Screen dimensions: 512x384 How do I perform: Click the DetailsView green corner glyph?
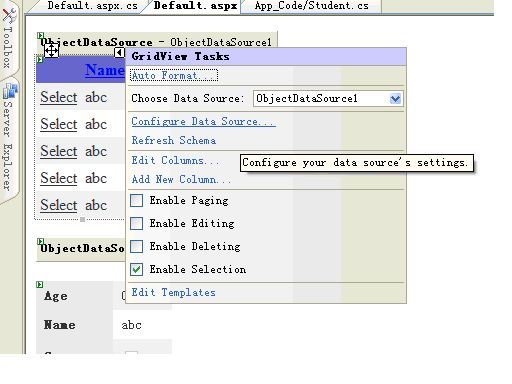[39, 284]
